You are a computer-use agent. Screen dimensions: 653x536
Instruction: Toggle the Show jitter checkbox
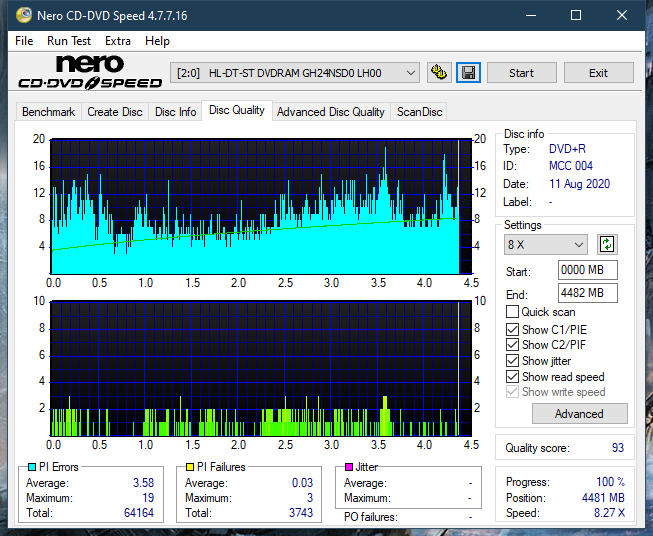pos(512,361)
